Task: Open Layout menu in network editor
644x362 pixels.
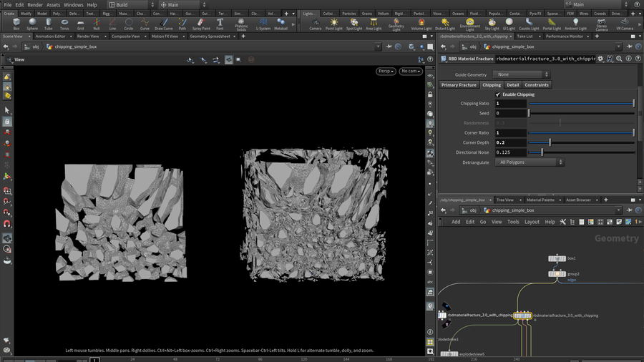Action: point(532,222)
